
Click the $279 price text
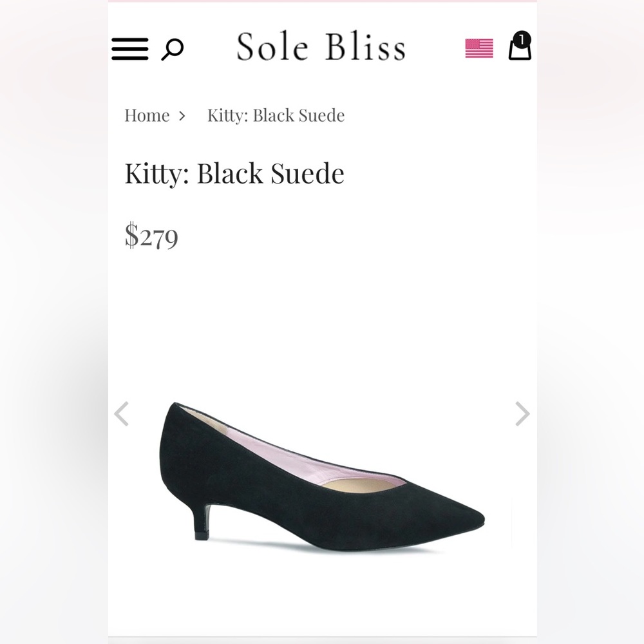point(153,238)
